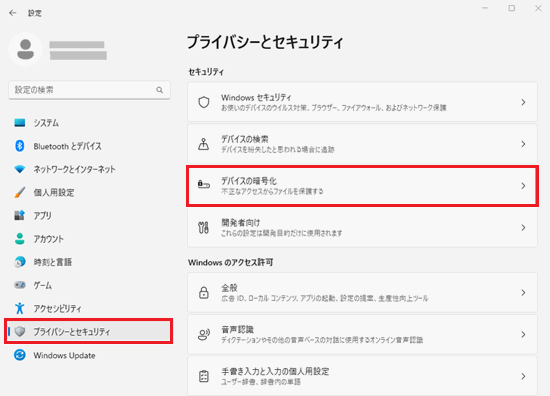Click the 時刻と言語 globe clock icon
The height and width of the screenshot is (396, 550).
[x=20, y=262]
